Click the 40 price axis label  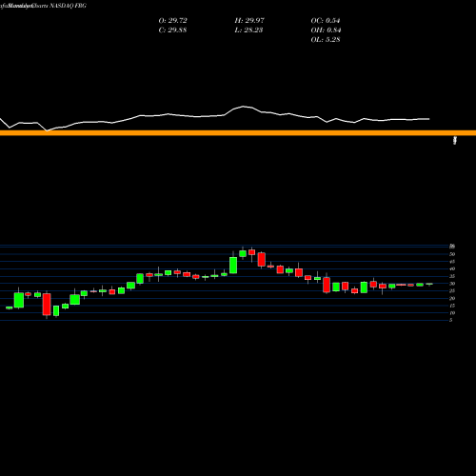point(452,268)
